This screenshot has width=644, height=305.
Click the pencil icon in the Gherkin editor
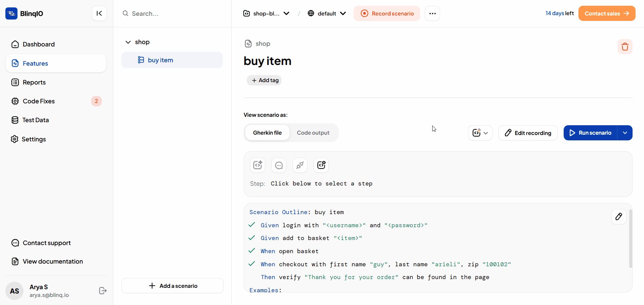tap(618, 216)
